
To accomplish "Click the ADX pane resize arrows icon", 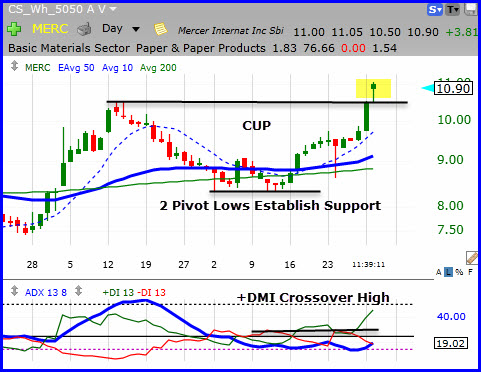I will tap(14, 291).
